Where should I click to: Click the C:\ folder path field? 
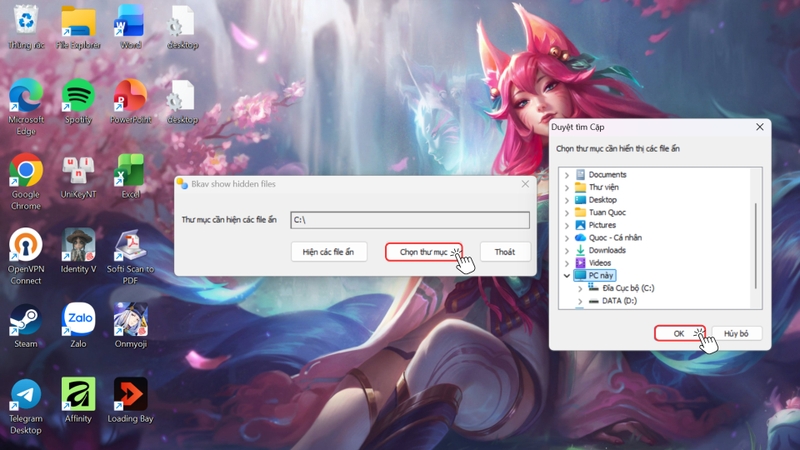click(410, 220)
